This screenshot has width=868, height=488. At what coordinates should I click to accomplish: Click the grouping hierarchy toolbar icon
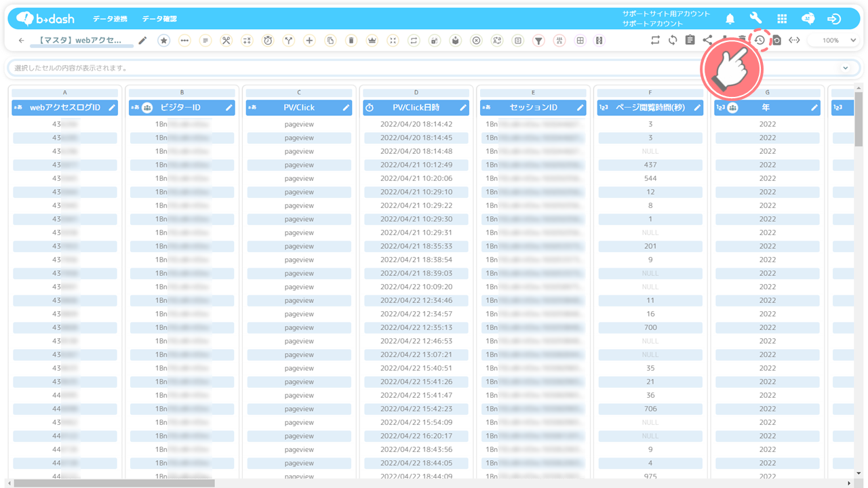point(559,41)
